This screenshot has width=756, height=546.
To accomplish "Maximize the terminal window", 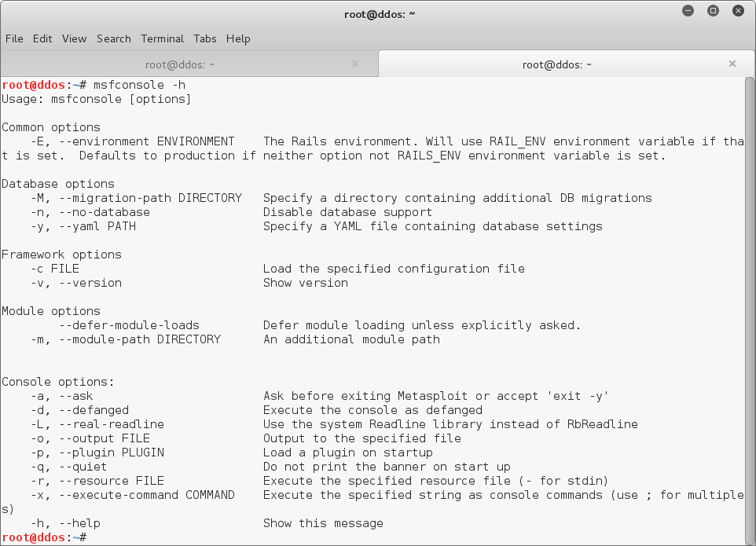I will pyautogui.click(x=713, y=10).
